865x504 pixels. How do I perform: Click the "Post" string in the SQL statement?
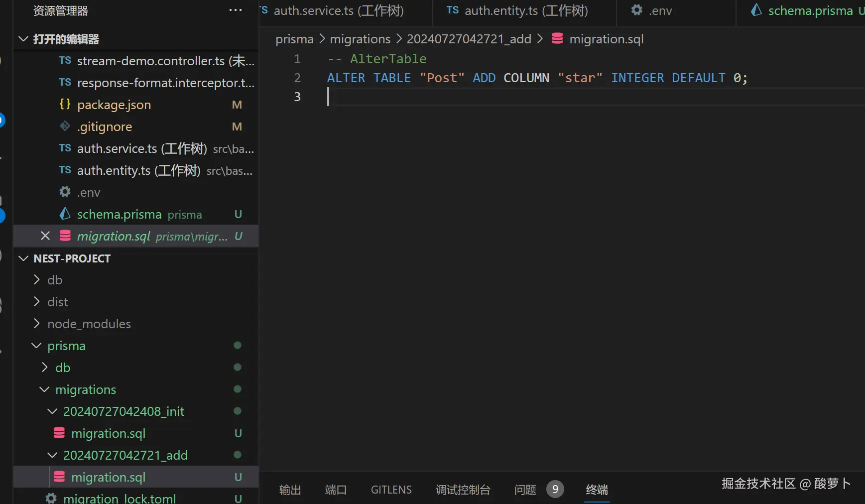pos(442,78)
